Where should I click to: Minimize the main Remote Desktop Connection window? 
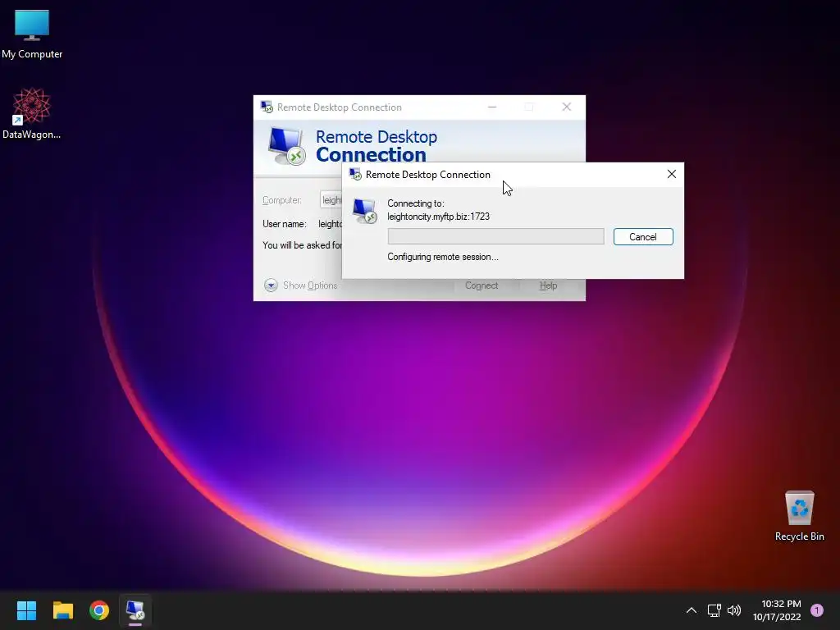click(492, 107)
